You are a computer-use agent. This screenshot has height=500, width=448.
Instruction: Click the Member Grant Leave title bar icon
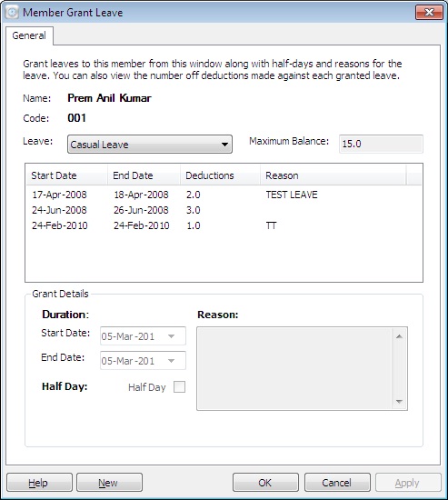[12, 13]
